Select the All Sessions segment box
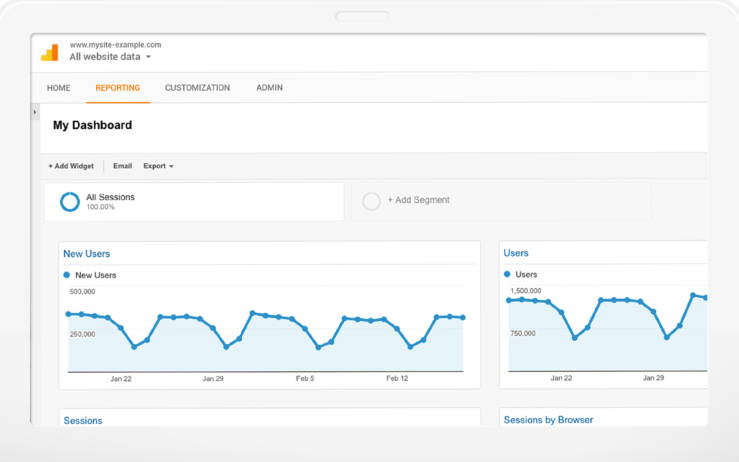739x462 pixels. tap(195, 202)
